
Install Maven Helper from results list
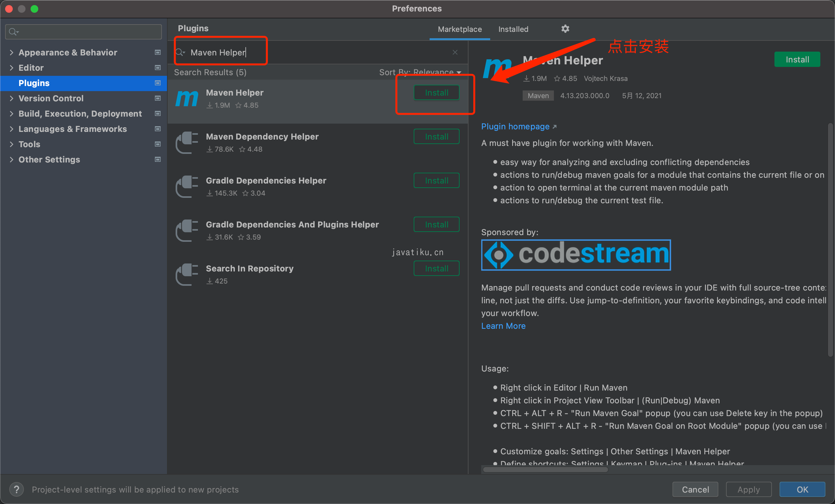437,92
